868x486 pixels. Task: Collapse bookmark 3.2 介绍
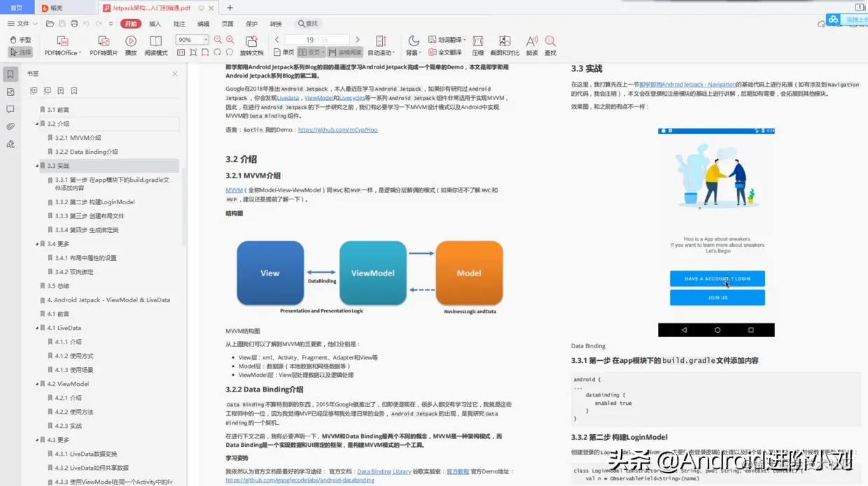pyautogui.click(x=37, y=124)
